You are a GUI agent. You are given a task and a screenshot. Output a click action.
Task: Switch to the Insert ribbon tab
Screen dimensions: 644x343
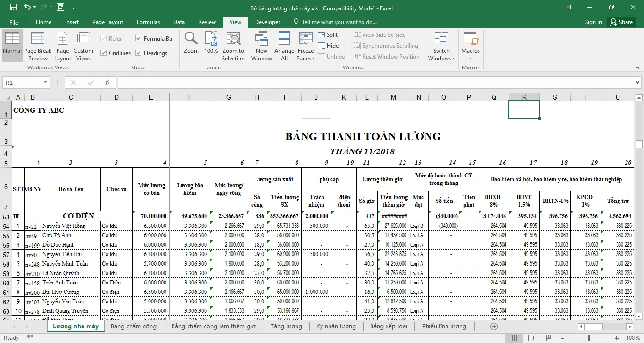tap(72, 22)
